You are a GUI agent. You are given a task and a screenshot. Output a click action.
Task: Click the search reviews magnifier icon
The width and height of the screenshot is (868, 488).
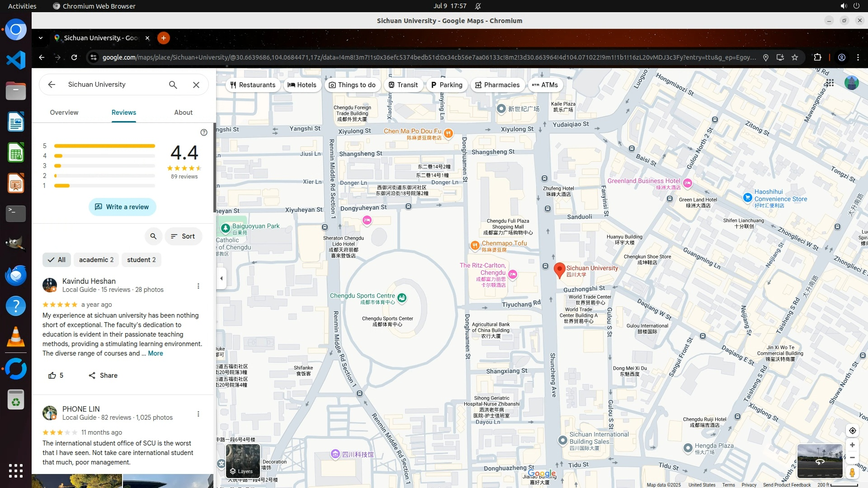click(x=153, y=236)
